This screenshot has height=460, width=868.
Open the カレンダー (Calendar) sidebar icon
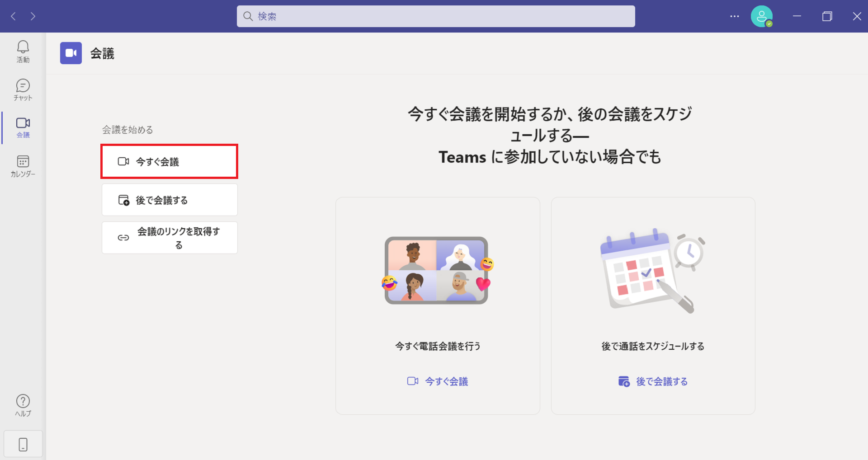(23, 166)
